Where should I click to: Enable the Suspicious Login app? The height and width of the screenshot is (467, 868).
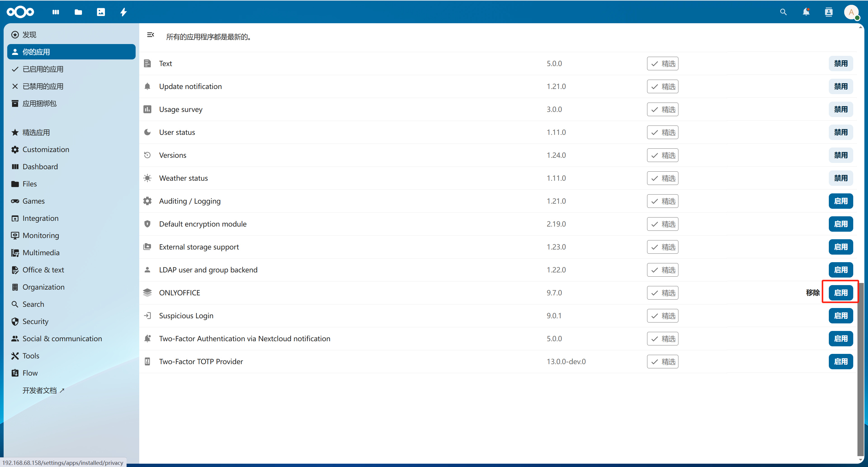click(840, 316)
